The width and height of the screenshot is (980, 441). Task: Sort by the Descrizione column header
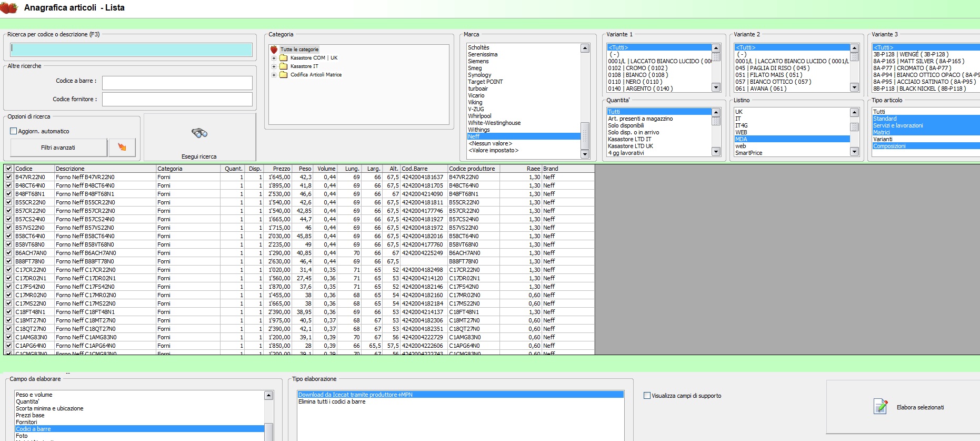[x=105, y=169]
